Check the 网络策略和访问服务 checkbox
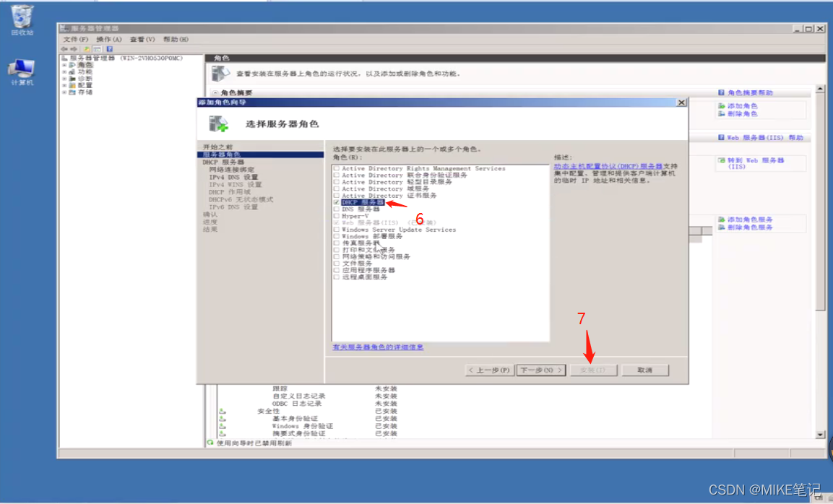 pos(336,256)
